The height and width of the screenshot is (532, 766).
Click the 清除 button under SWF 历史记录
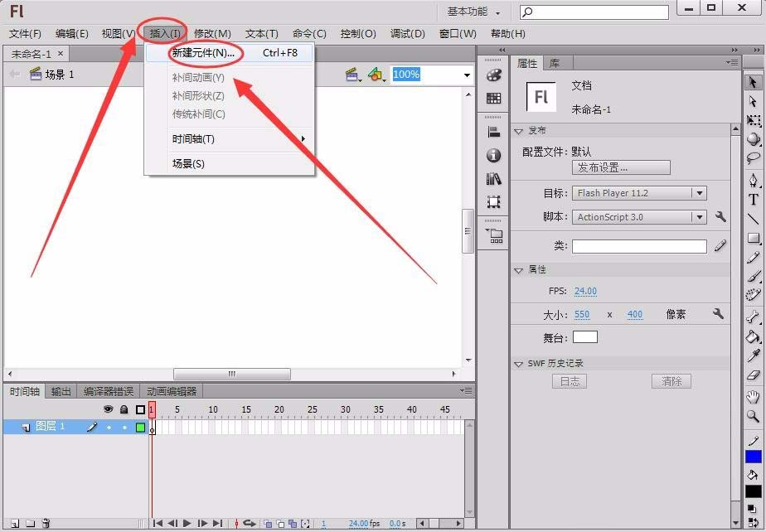(x=671, y=381)
